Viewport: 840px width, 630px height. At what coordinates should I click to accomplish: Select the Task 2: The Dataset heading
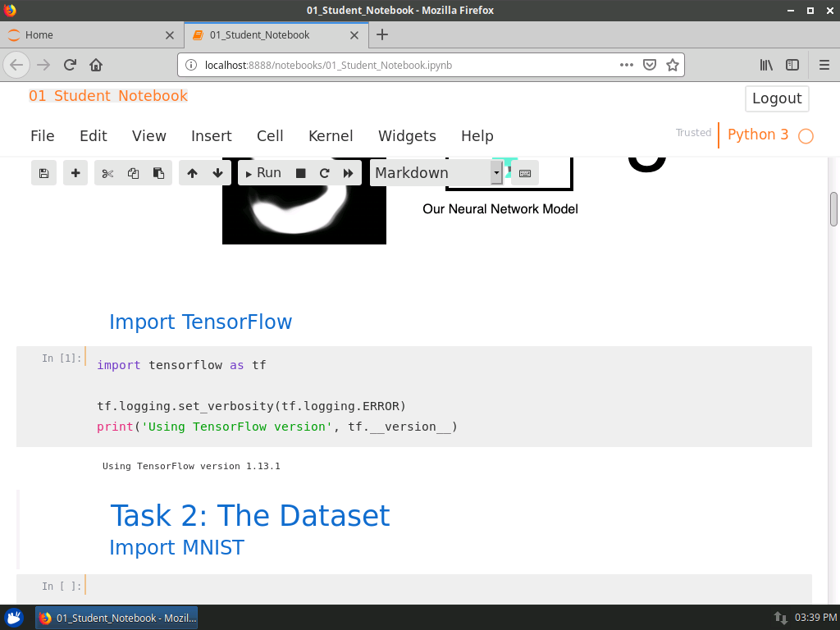click(250, 516)
